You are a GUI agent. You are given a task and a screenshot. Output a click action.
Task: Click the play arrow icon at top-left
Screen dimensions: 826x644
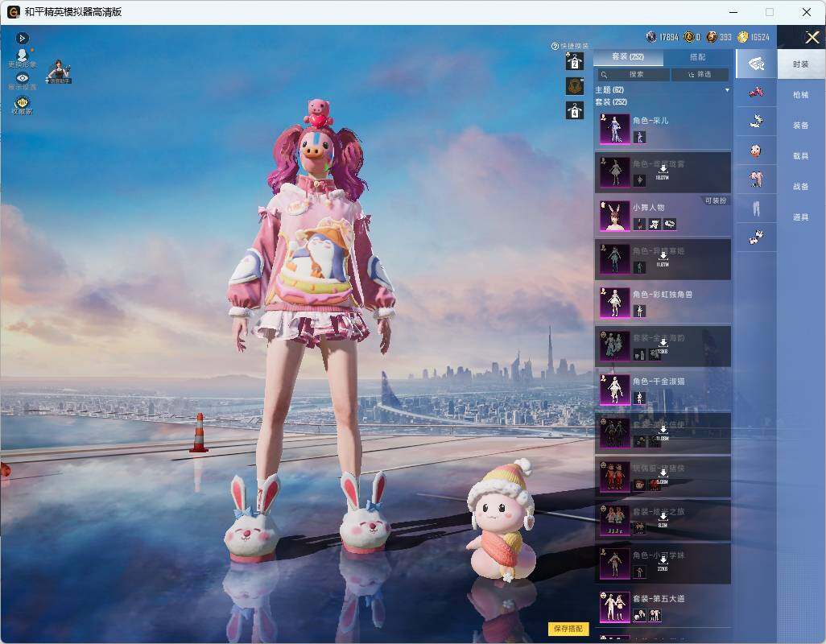[x=22, y=38]
